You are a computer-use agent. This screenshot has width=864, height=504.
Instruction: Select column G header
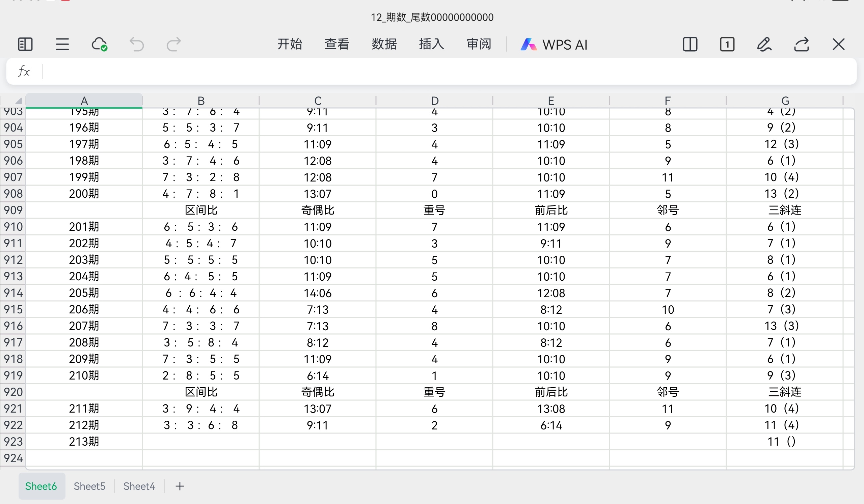(785, 101)
